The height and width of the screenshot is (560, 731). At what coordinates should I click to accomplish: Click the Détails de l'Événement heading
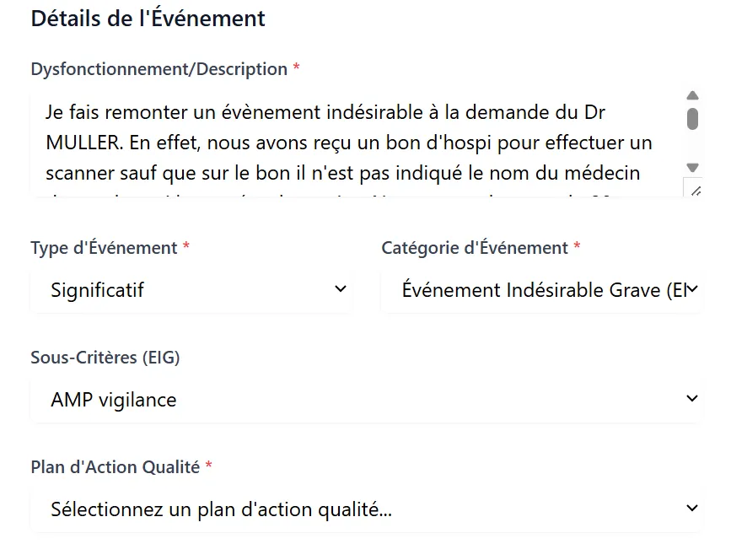[148, 19]
